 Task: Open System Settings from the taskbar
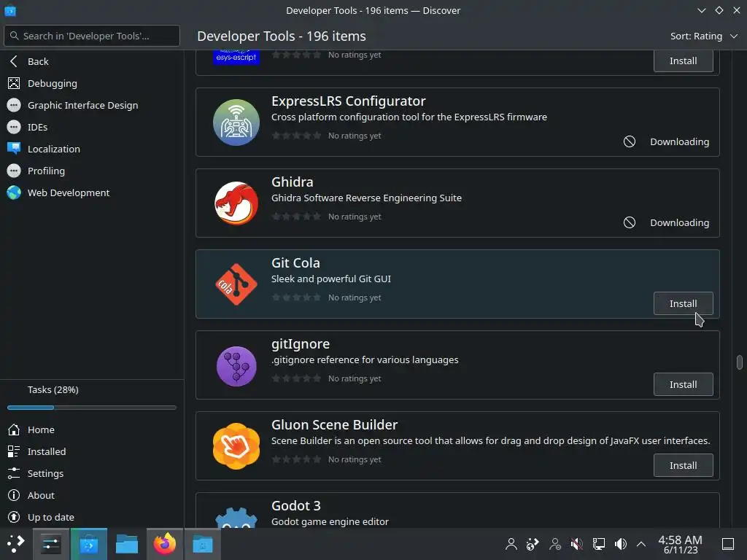(x=51, y=544)
